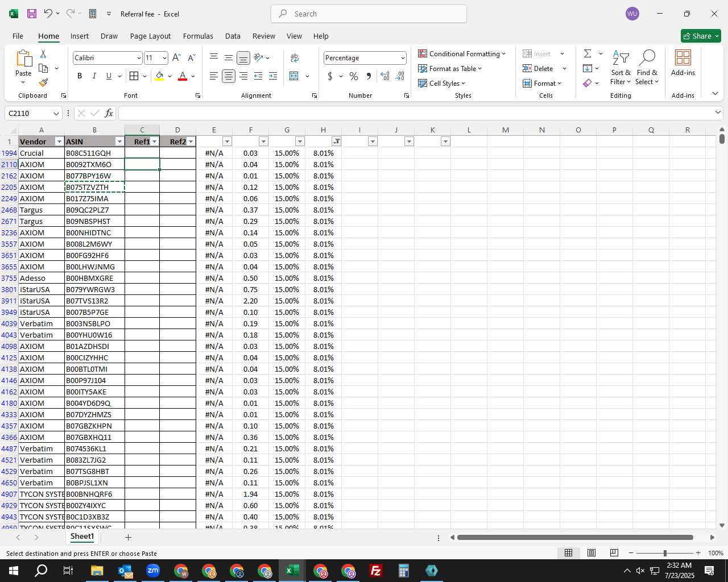The height and width of the screenshot is (582, 728).
Task: Toggle Top Align vertical alignment
Action: [x=214, y=57]
